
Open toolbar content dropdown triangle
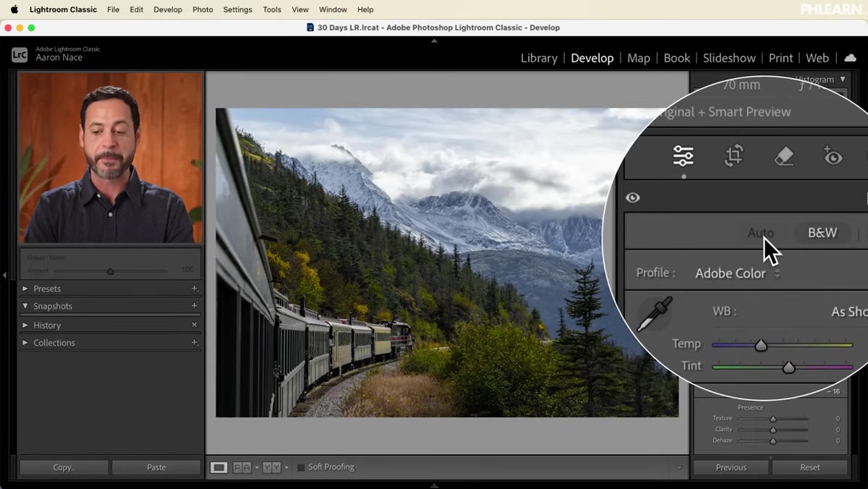pyautogui.click(x=678, y=467)
